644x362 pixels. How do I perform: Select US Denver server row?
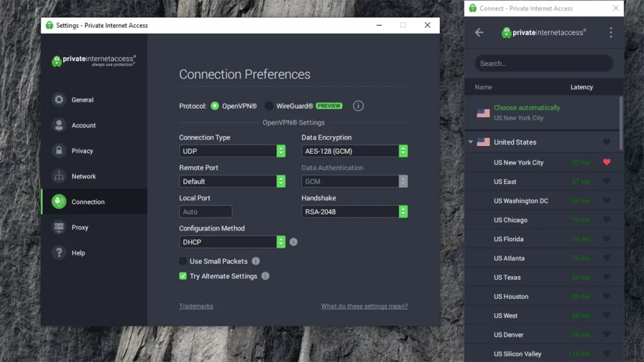point(542,334)
